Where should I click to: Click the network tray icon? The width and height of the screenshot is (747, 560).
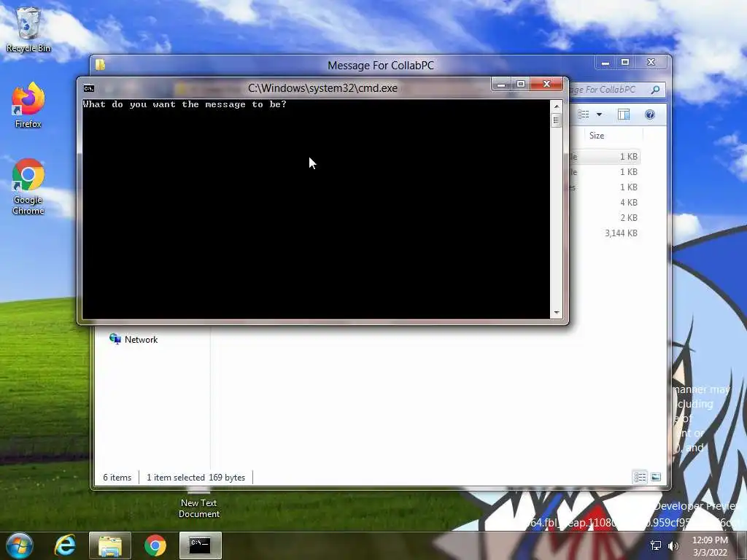coord(656,545)
